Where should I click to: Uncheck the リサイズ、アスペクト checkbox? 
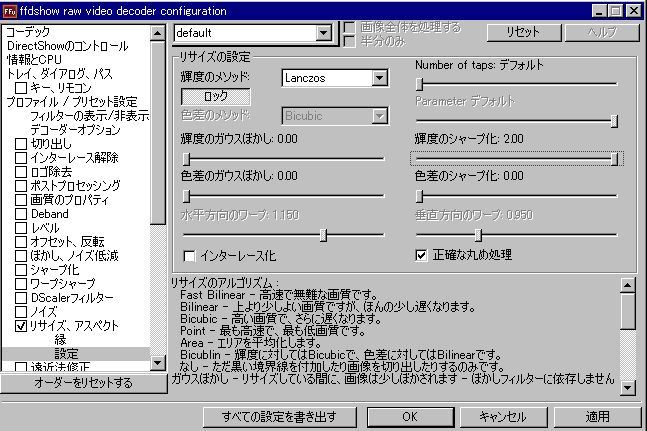coord(21,326)
